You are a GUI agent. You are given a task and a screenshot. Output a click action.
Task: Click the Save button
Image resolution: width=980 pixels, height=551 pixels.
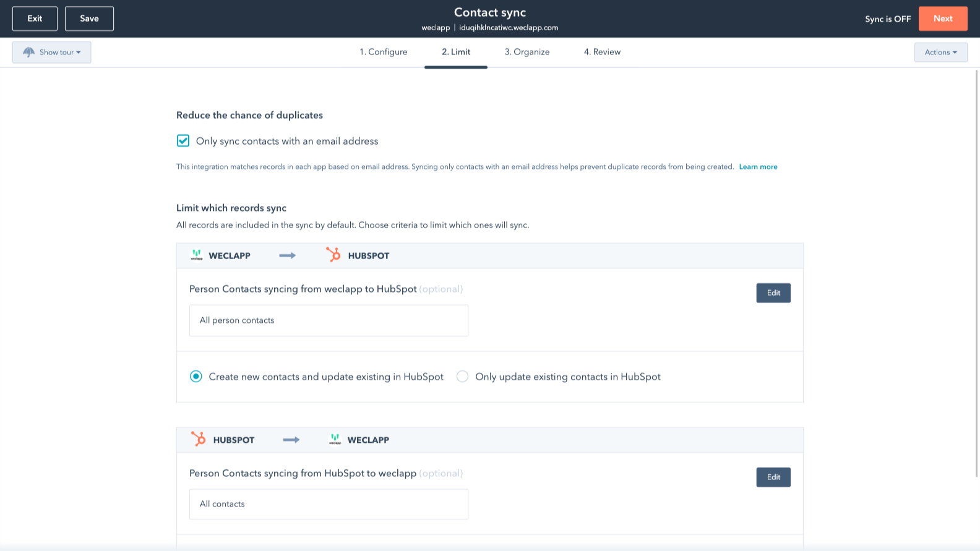point(89,19)
